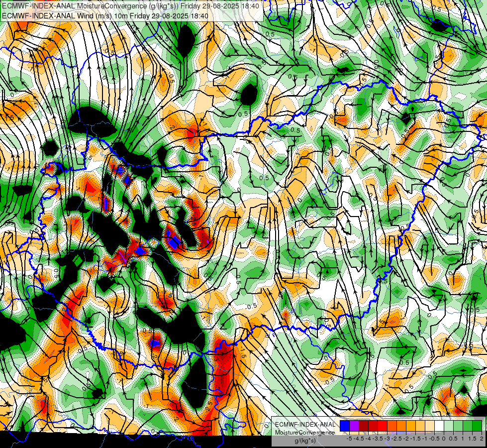Click the MoistureConvergence label in the legend box

pyautogui.click(x=305, y=433)
